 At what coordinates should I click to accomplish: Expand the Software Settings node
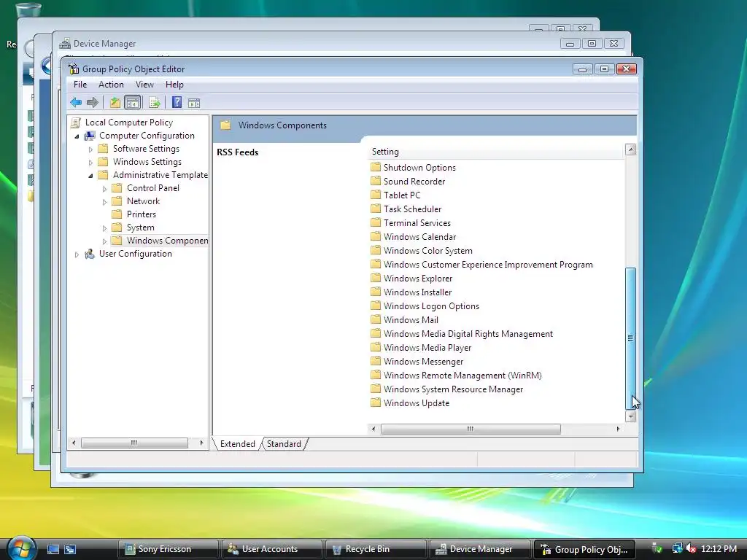coord(90,149)
